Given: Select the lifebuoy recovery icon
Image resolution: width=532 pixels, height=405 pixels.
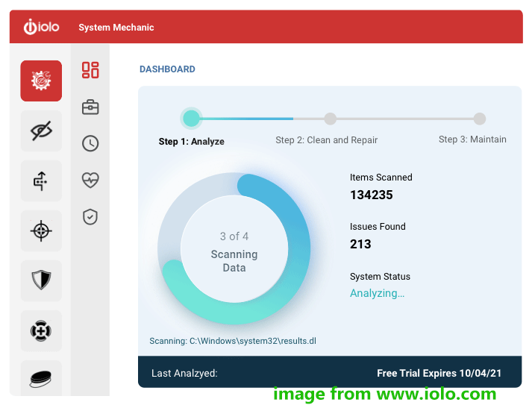Looking at the screenshot, I should pyautogui.click(x=41, y=330).
